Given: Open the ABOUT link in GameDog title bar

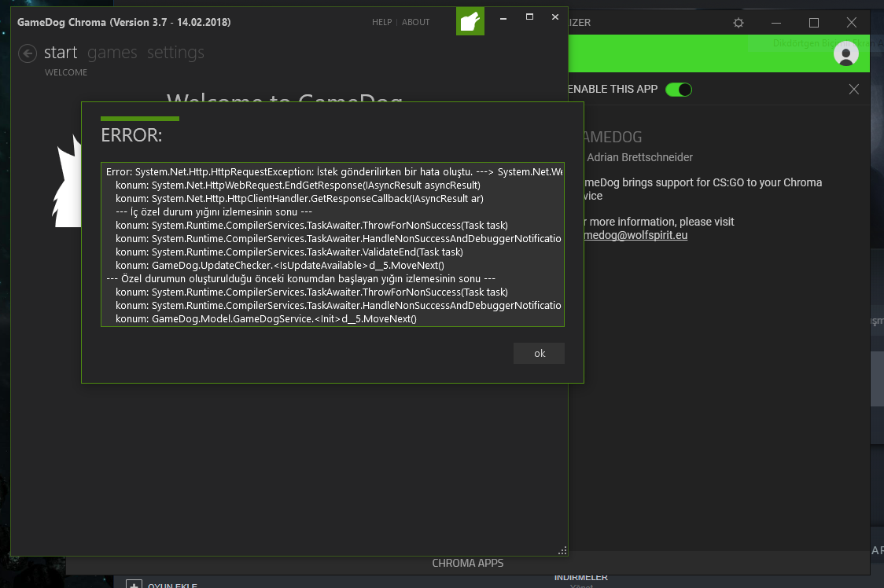Looking at the screenshot, I should pyautogui.click(x=415, y=22).
